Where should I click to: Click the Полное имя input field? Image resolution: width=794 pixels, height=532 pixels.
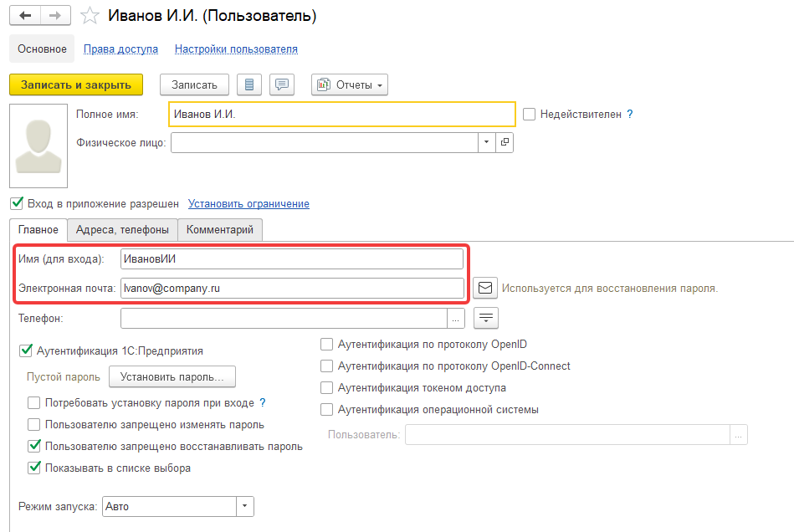point(342,114)
